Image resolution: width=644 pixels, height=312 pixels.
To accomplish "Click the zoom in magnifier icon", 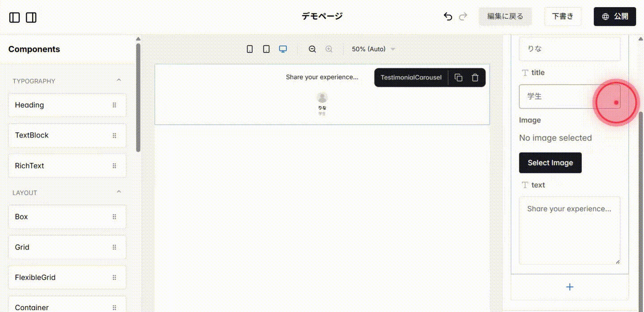I will click(329, 49).
